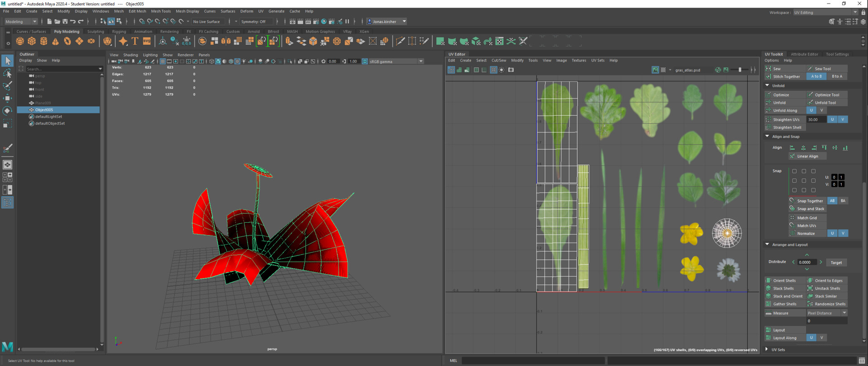Image resolution: width=868 pixels, height=366 pixels.
Task: Activate the Select tool in the toolbox
Action: click(x=7, y=61)
